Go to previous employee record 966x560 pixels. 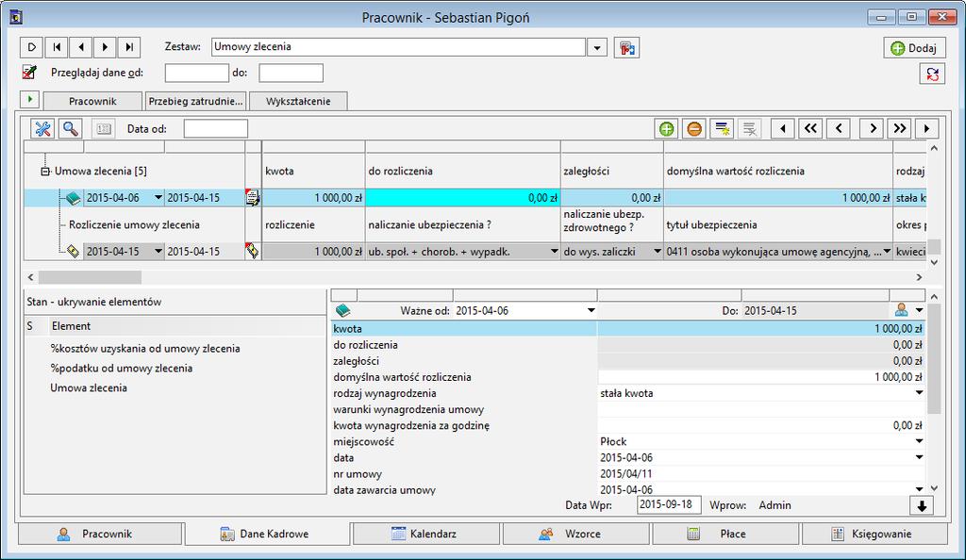point(81,47)
